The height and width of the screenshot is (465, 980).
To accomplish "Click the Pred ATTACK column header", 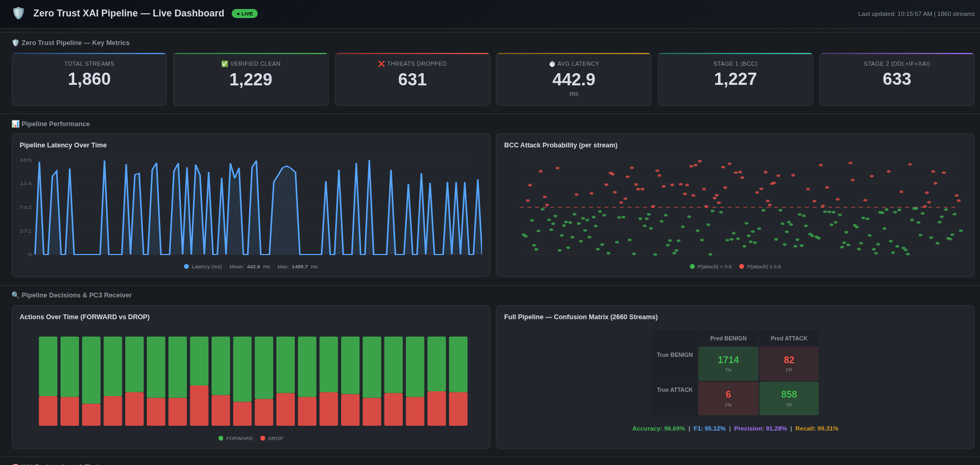I will [x=789, y=338].
